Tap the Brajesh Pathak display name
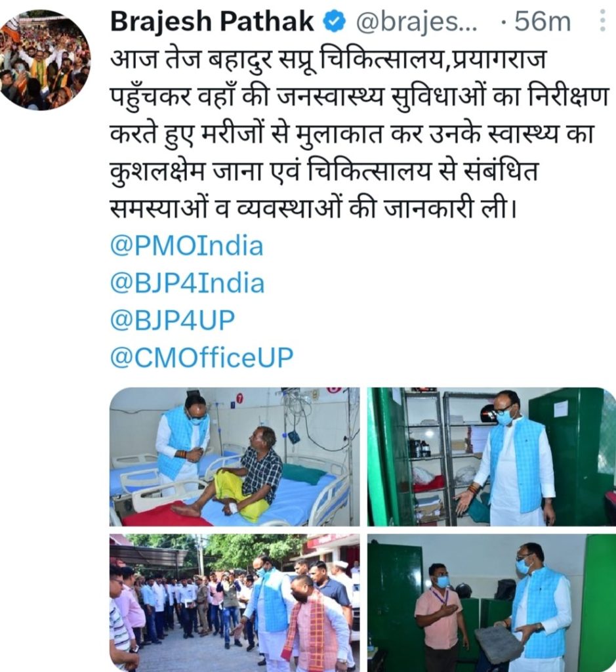Screen dimensions: 616x672 point(213,22)
